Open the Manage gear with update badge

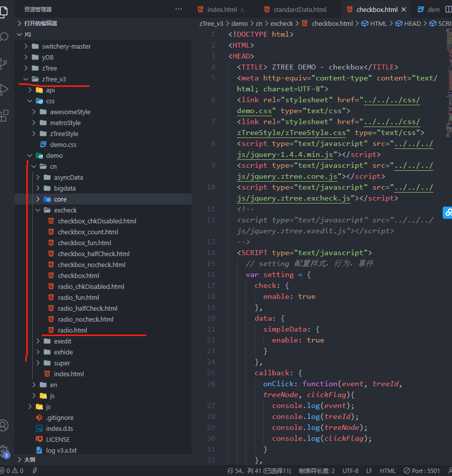pyautogui.click(x=4, y=451)
